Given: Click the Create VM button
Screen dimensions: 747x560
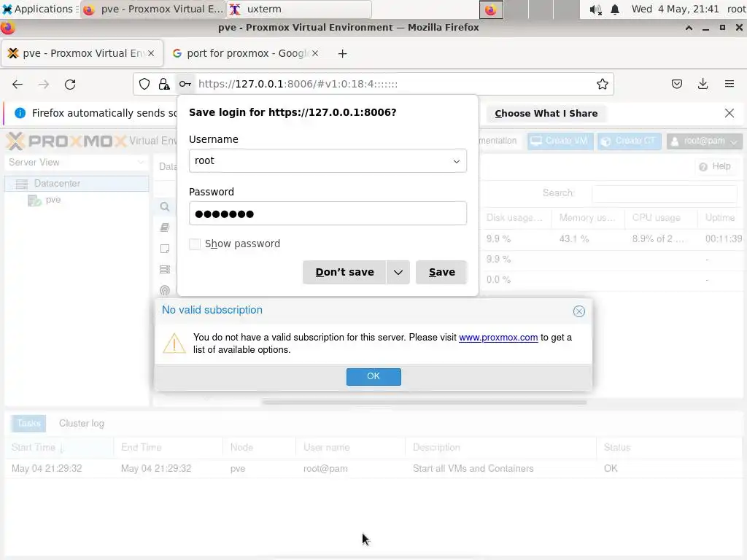Looking at the screenshot, I should tap(560, 141).
